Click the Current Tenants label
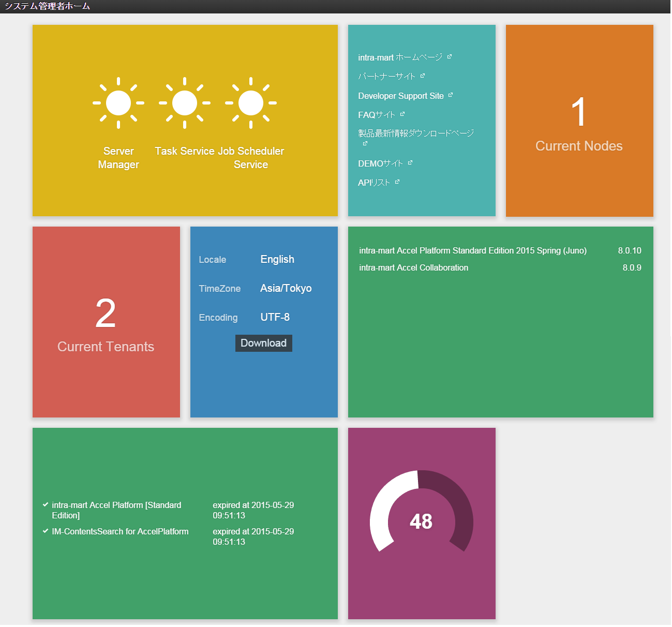 pyautogui.click(x=106, y=347)
